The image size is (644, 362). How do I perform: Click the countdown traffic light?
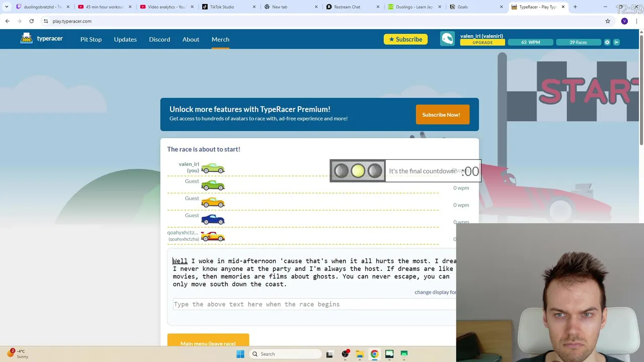(358, 171)
